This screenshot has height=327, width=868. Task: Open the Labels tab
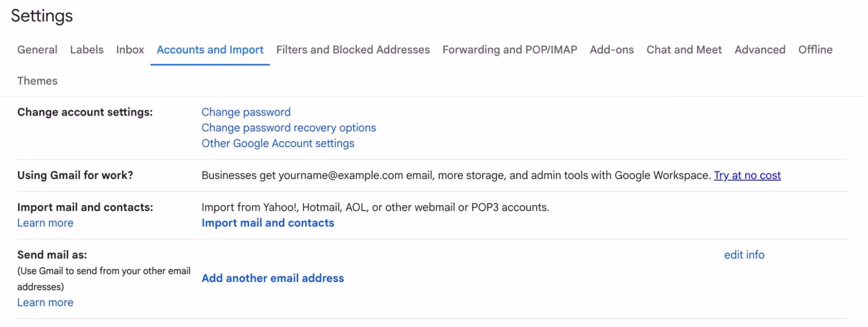coord(86,50)
